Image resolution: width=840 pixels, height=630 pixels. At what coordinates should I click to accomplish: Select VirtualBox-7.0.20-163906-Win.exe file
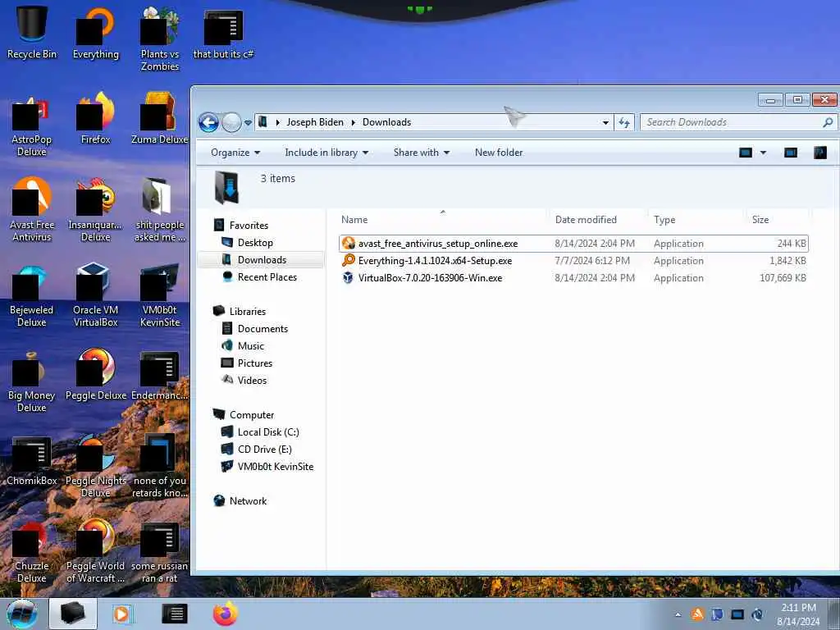573,278
